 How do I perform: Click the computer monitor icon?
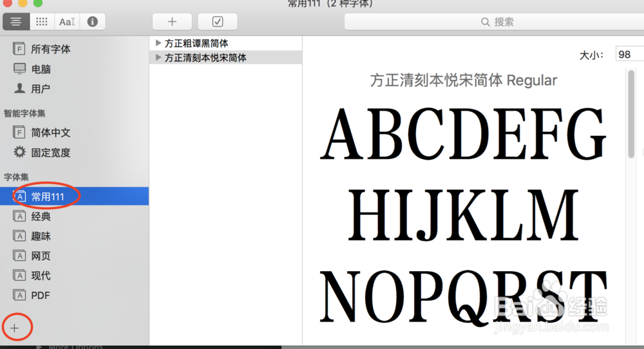[x=19, y=68]
